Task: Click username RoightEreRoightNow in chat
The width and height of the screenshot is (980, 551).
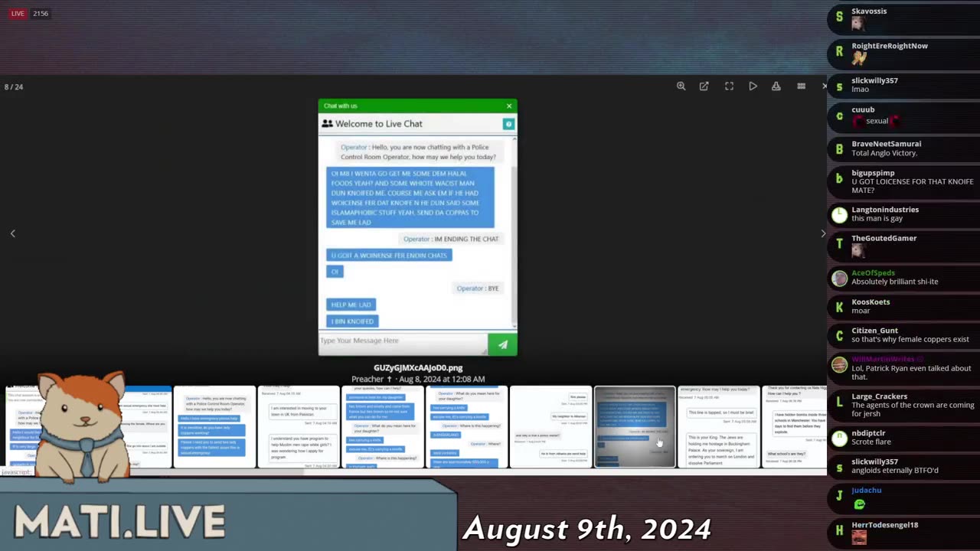Action: click(890, 46)
